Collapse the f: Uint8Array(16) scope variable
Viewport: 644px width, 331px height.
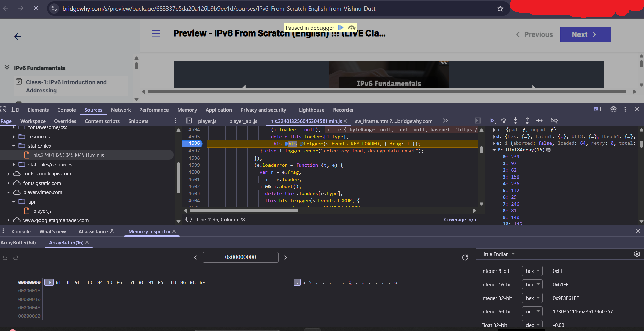coord(494,150)
